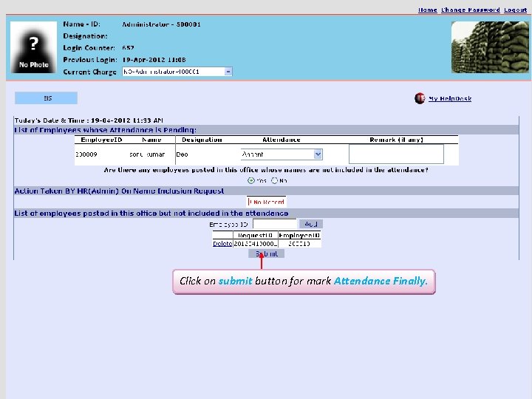Select the Deo designation cell

(183, 154)
